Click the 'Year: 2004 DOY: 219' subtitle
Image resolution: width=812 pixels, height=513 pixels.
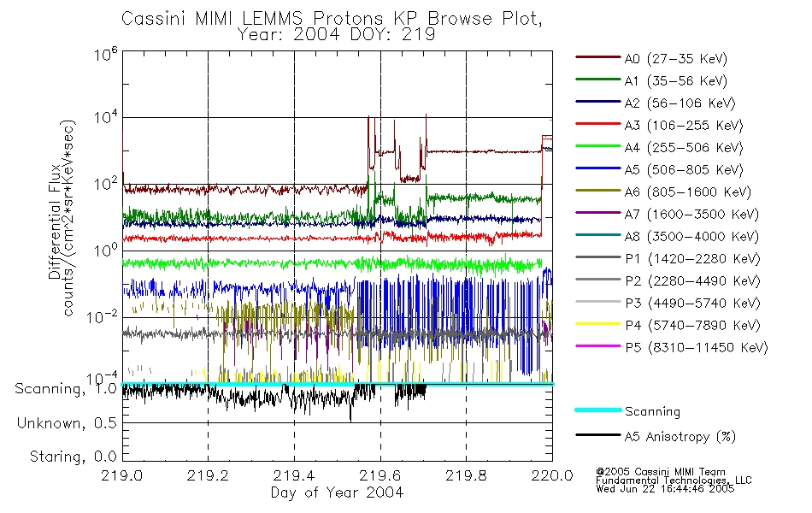point(336,35)
